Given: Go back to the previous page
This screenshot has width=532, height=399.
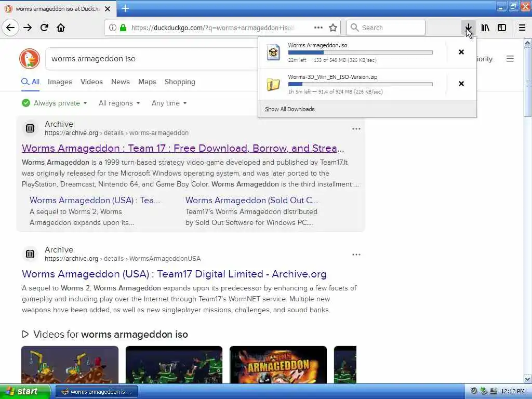Looking at the screenshot, I should (x=10, y=28).
